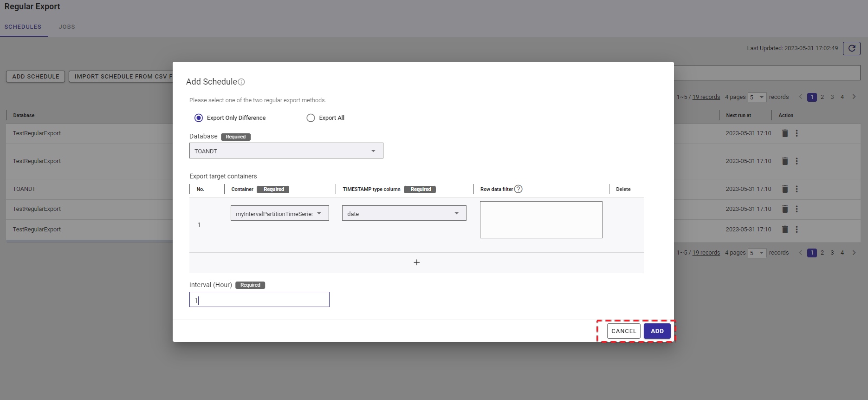This screenshot has height=400, width=868.
Task: Click the Interval (Hour) input field
Action: click(259, 300)
